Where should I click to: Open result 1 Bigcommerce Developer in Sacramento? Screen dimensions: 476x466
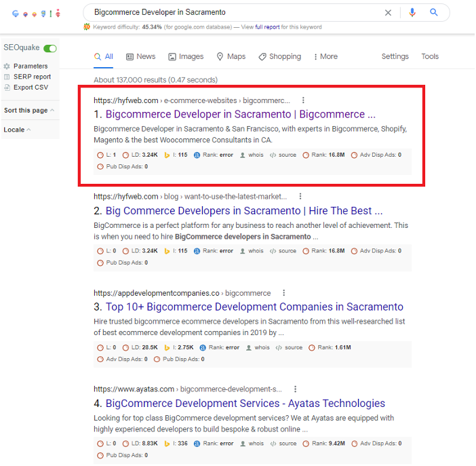[241, 115]
